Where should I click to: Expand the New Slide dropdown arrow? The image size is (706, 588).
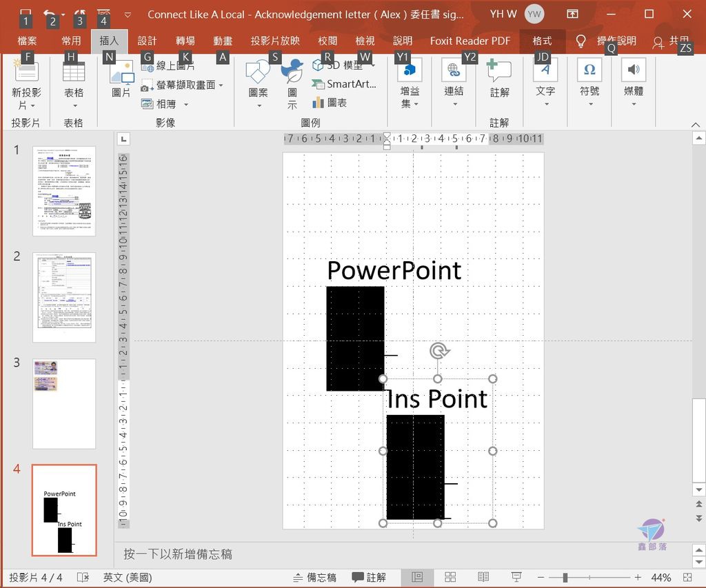(x=33, y=106)
